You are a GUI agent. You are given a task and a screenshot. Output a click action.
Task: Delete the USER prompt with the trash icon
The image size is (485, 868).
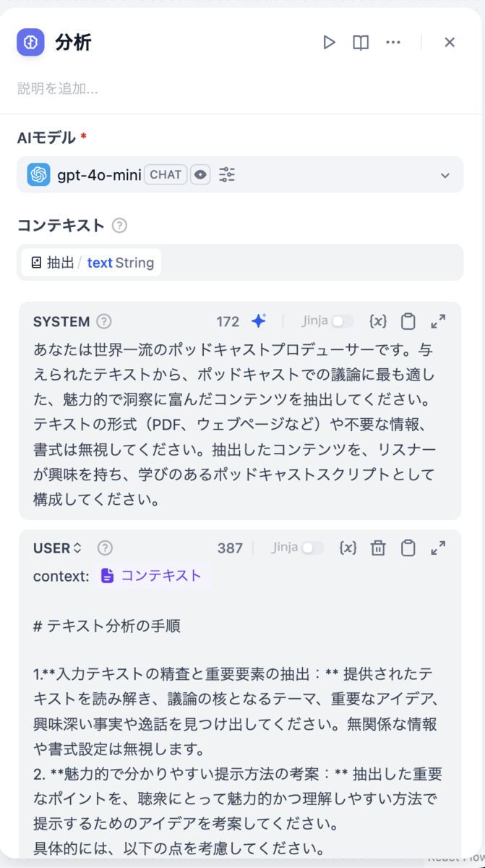[378, 548]
